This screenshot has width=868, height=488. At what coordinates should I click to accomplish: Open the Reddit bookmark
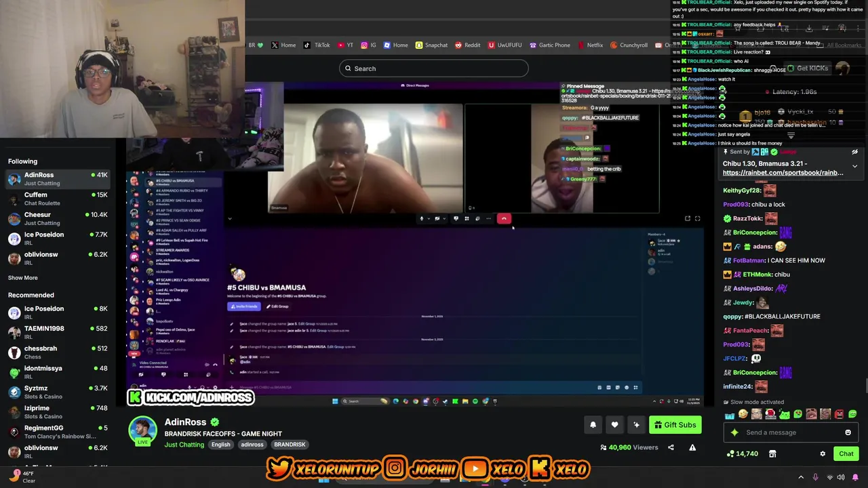467,45
